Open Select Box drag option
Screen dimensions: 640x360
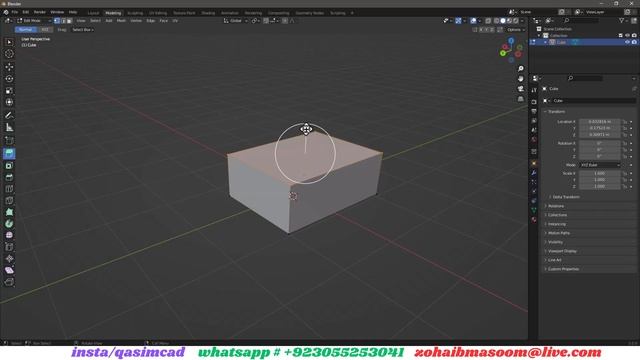coord(83,30)
